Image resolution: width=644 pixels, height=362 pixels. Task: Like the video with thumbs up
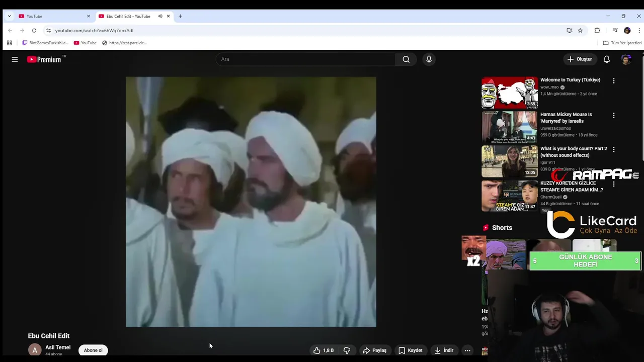point(324,350)
